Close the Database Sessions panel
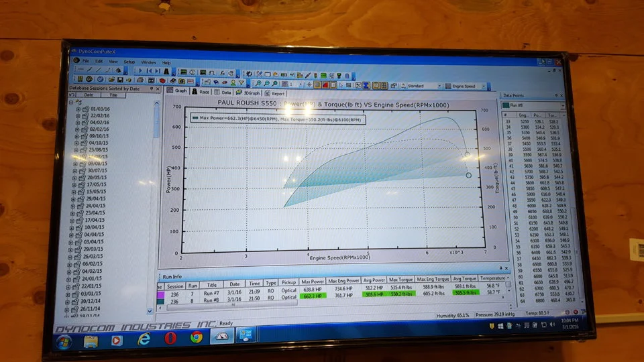This screenshot has height=362, width=644. 158,88
